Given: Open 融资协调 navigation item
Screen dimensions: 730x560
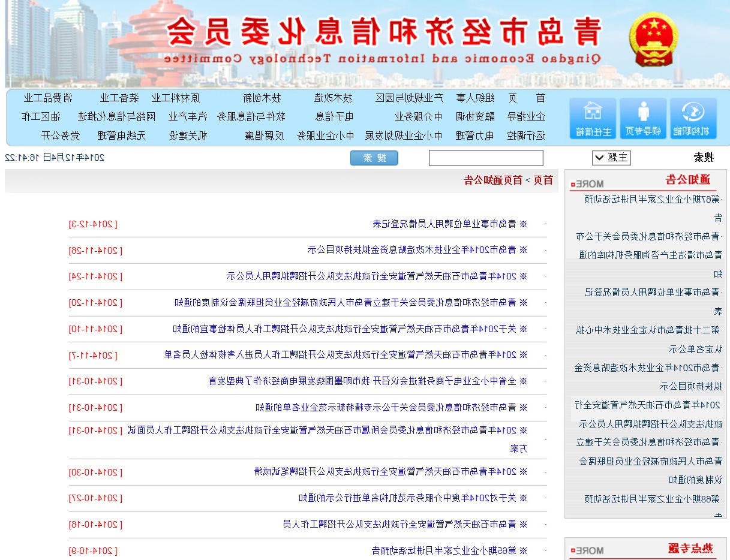Looking at the screenshot, I should point(476,116).
